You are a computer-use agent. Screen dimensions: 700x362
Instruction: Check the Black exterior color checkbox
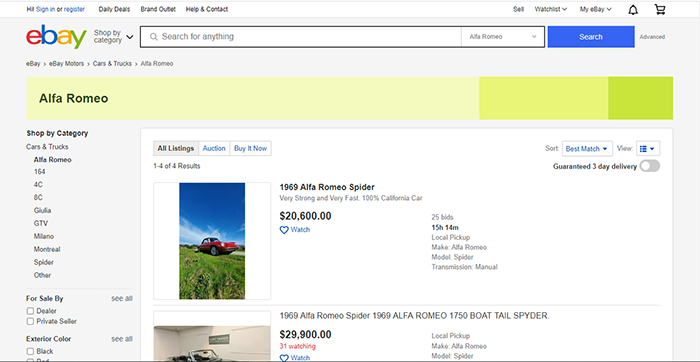pos(30,351)
